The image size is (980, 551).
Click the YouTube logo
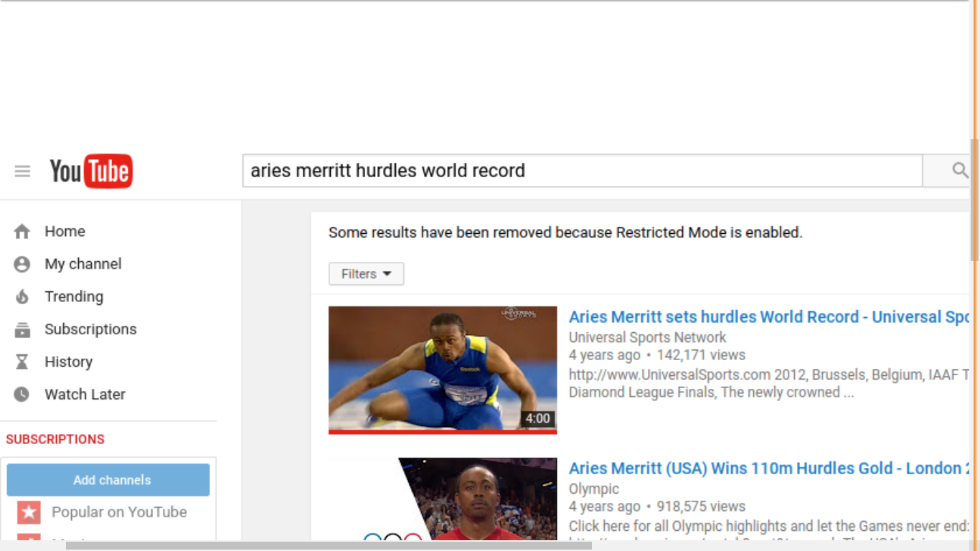[91, 171]
